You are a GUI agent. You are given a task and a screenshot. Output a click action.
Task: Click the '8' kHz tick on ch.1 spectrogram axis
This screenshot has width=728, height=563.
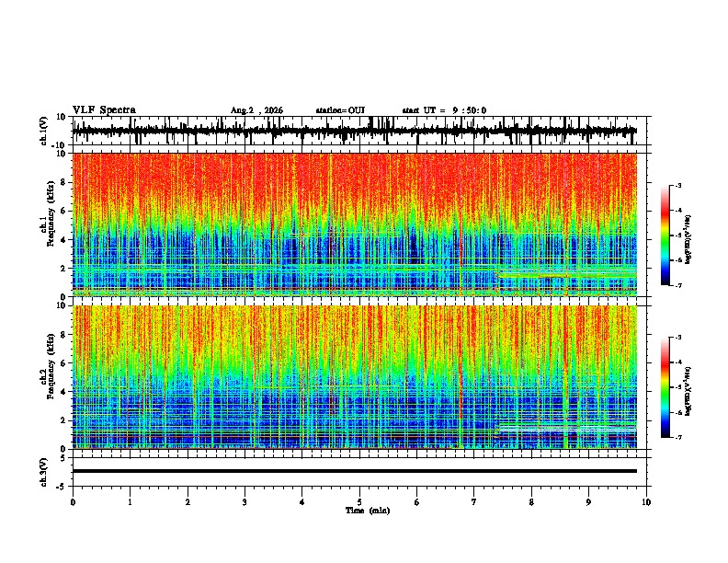63,182
